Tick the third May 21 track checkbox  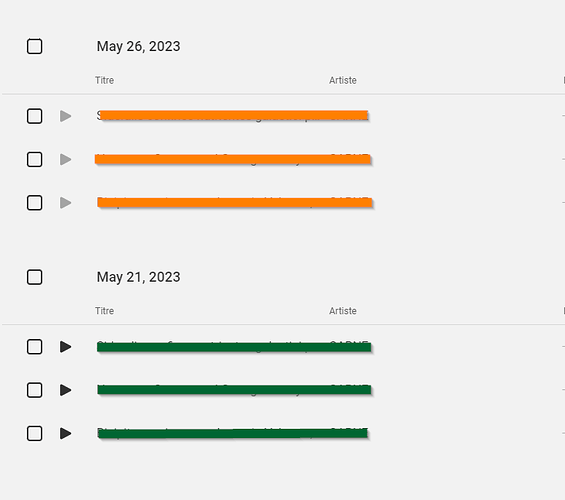pyautogui.click(x=35, y=433)
